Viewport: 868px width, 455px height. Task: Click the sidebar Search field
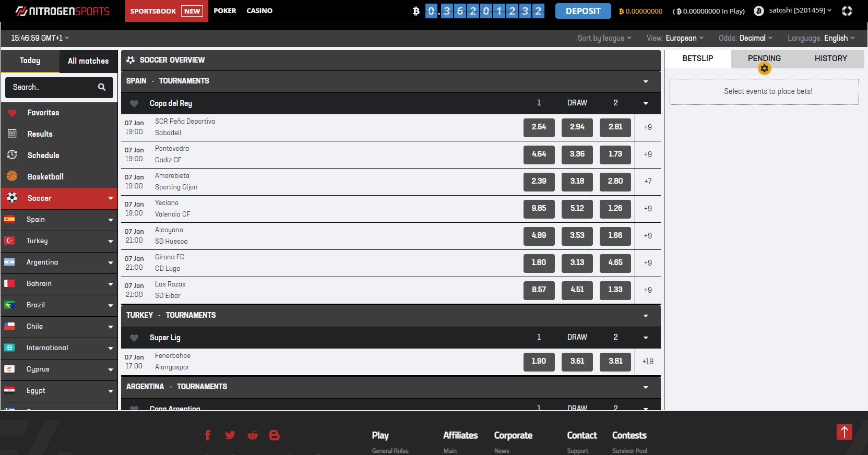(59, 87)
